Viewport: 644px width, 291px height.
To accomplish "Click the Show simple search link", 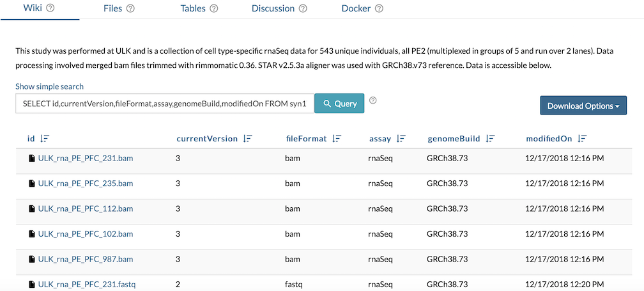I will [x=49, y=86].
